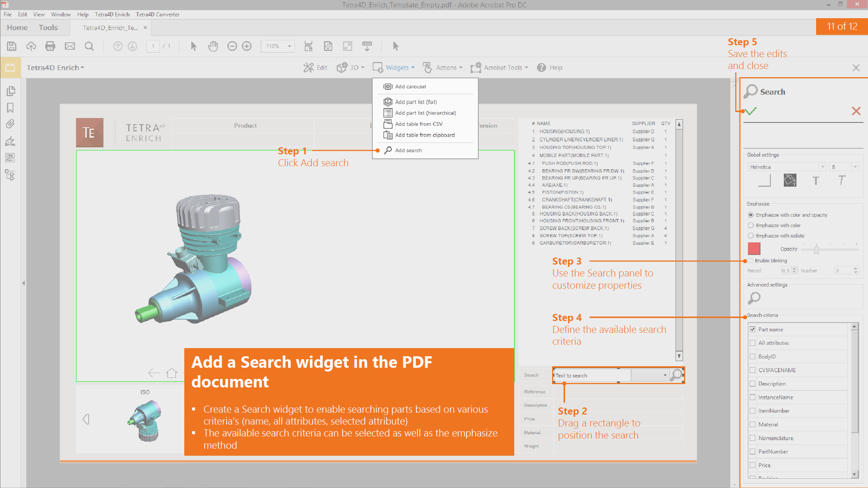Click the home view icon under the 3D view
Image resolution: width=868 pixels, height=488 pixels.
[172, 373]
